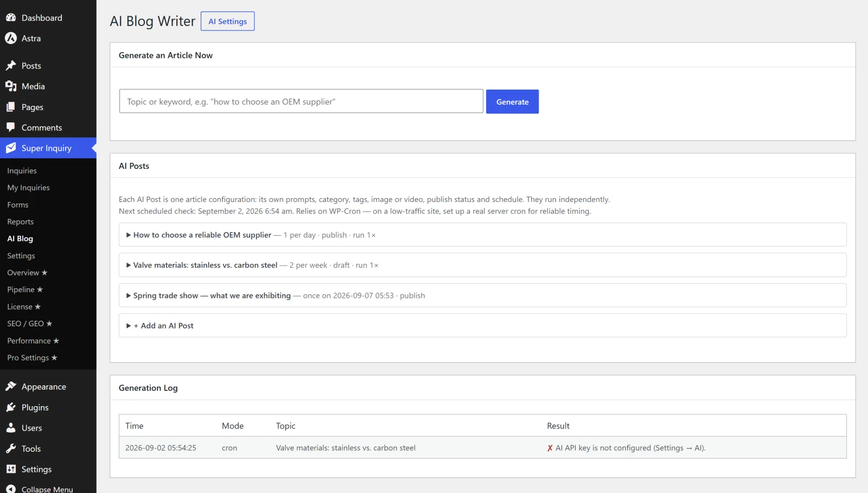Viewport: 868px width, 493px height.
Task: Click the Tools wrench icon
Action: [11, 448]
